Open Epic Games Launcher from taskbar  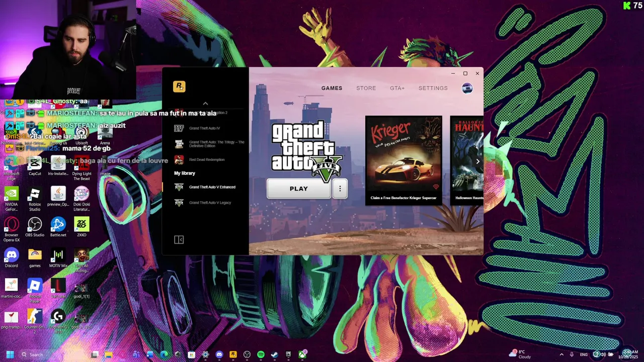click(288, 354)
